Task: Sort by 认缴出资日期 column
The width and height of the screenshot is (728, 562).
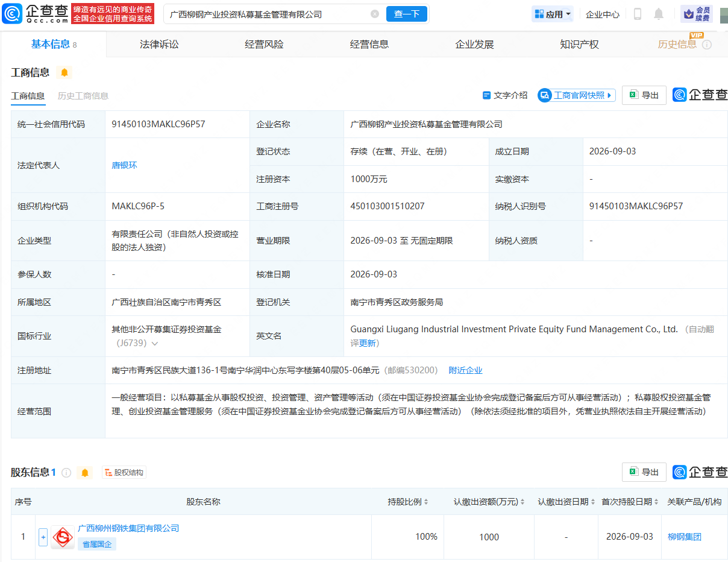Action: click(x=593, y=502)
